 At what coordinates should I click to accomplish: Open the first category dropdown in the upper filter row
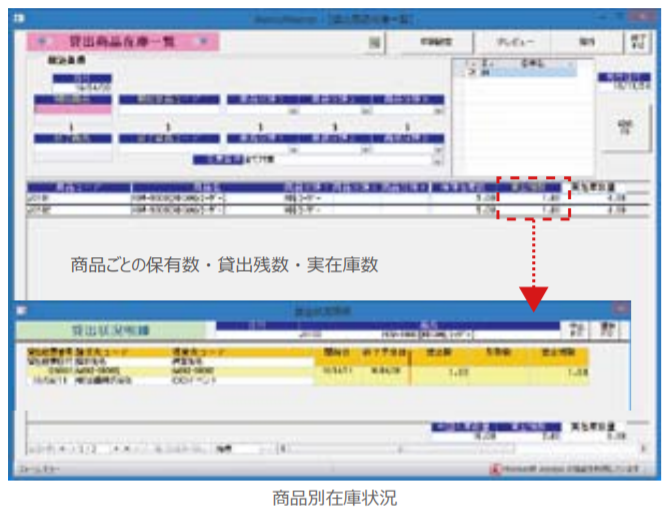click(x=294, y=111)
